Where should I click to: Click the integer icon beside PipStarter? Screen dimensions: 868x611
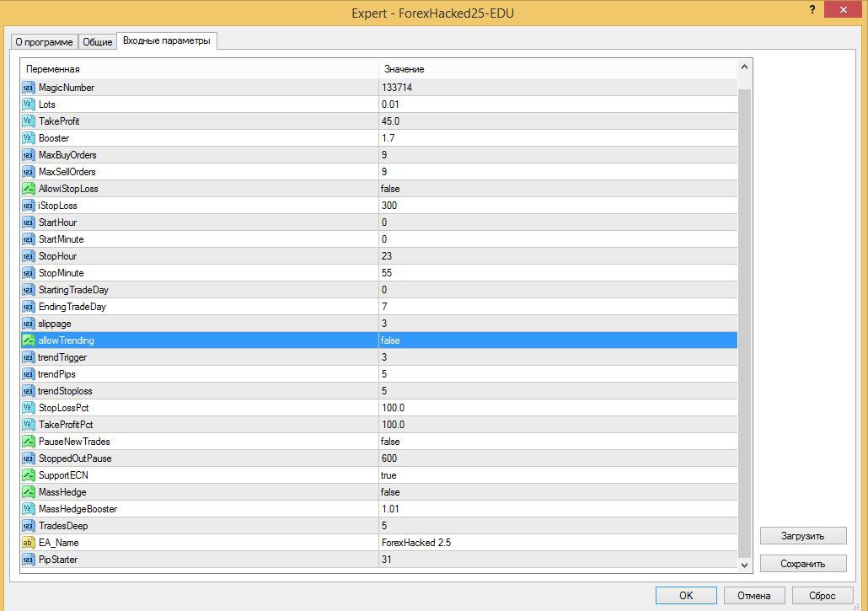coord(29,560)
